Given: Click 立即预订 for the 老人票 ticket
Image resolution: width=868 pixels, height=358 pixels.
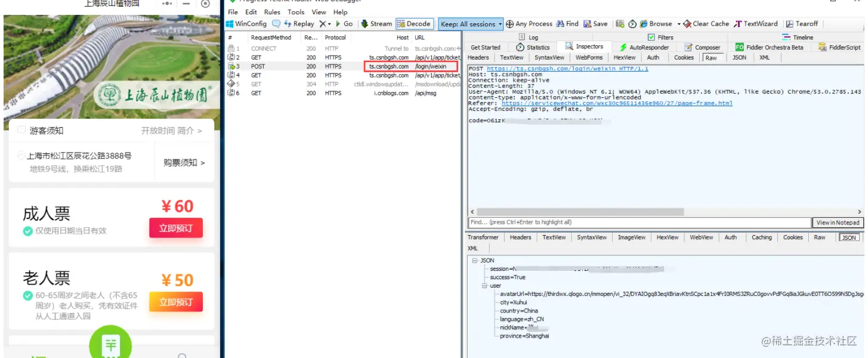Looking at the screenshot, I should [176, 302].
